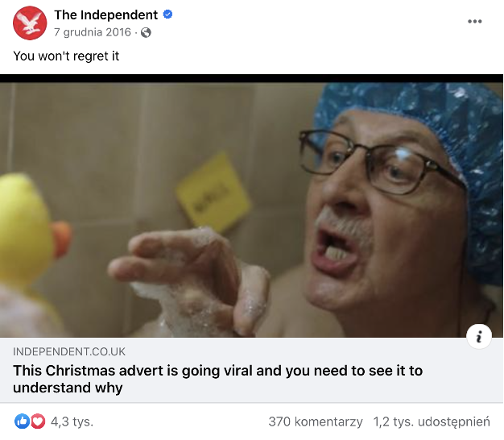
Task: Open the Christmas advert headline link
Action: (x=217, y=379)
